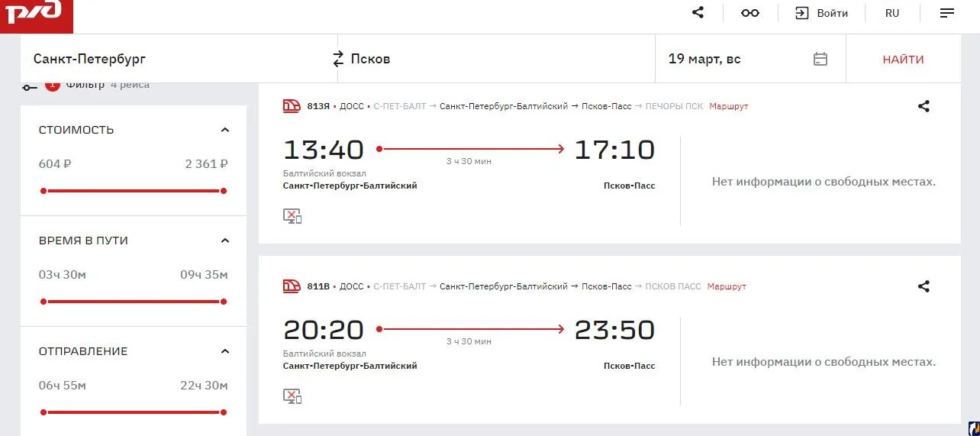Click train 813Я no e-registration icon
Screen dimensions: 980x436
click(292, 216)
